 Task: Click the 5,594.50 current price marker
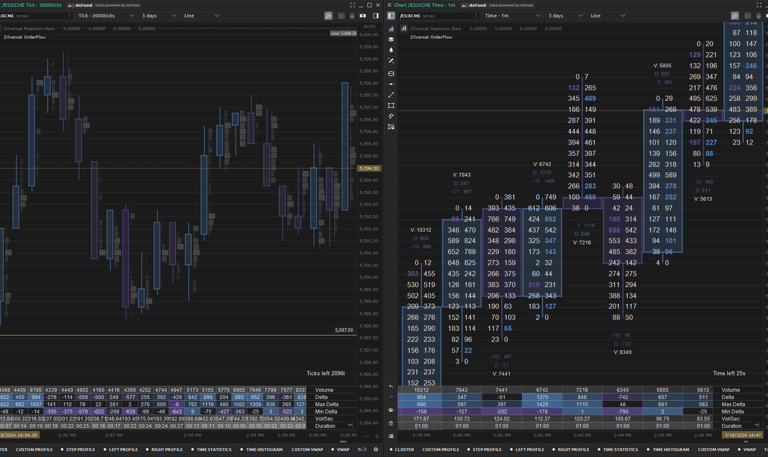369,168
